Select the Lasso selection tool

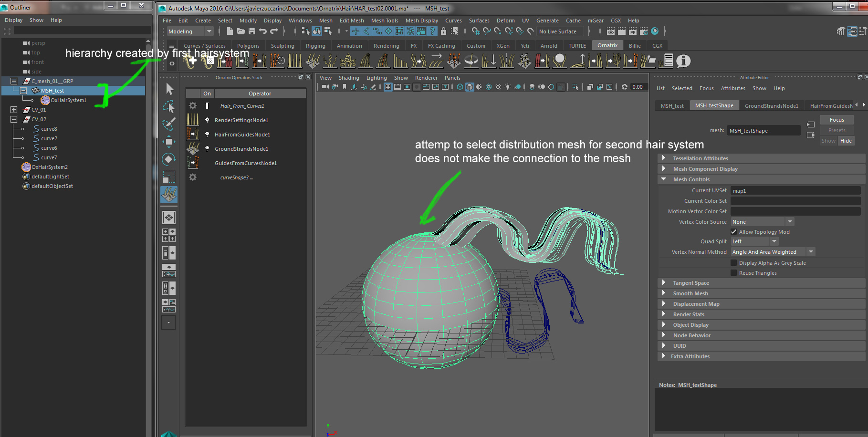[x=169, y=106]
